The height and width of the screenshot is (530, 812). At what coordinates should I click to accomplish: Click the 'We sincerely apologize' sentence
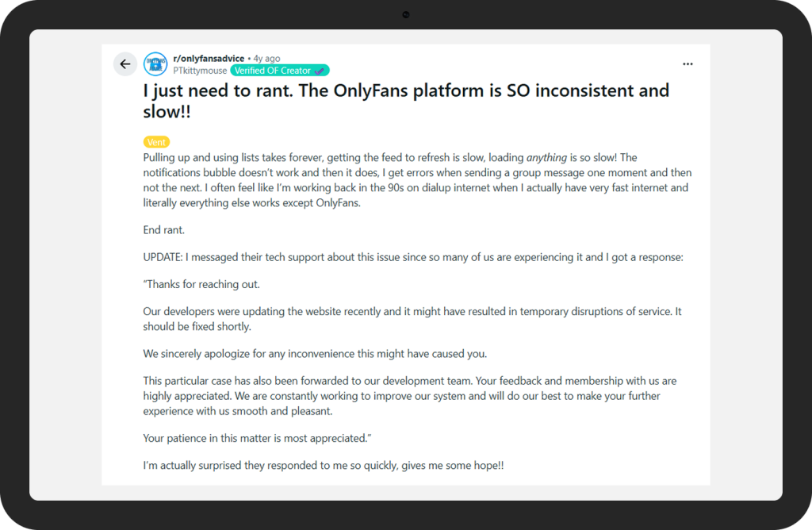pos(315,354)
